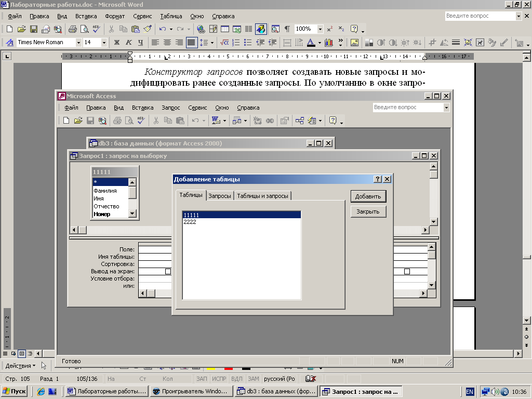Click Access toolbar Open folder icon
The width and height of the screenshot is (532, 399).
[x=78, y=121]
